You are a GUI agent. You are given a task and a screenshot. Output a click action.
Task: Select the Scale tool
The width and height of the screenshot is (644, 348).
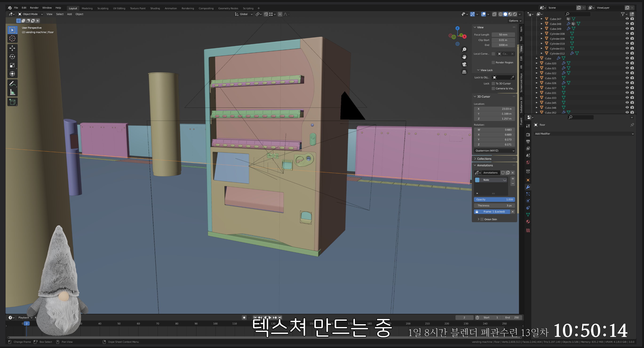12,65
